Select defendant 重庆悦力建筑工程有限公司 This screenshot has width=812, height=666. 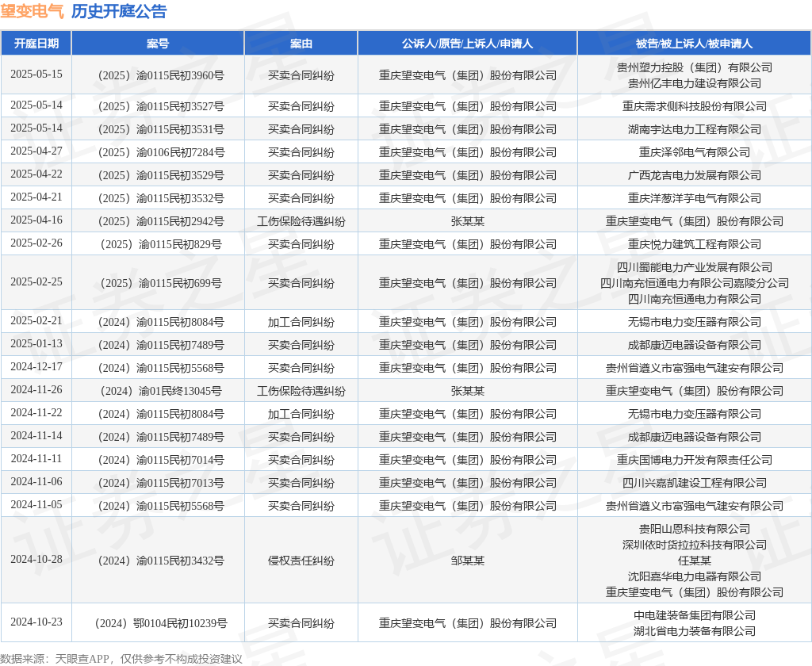[695, 244]
